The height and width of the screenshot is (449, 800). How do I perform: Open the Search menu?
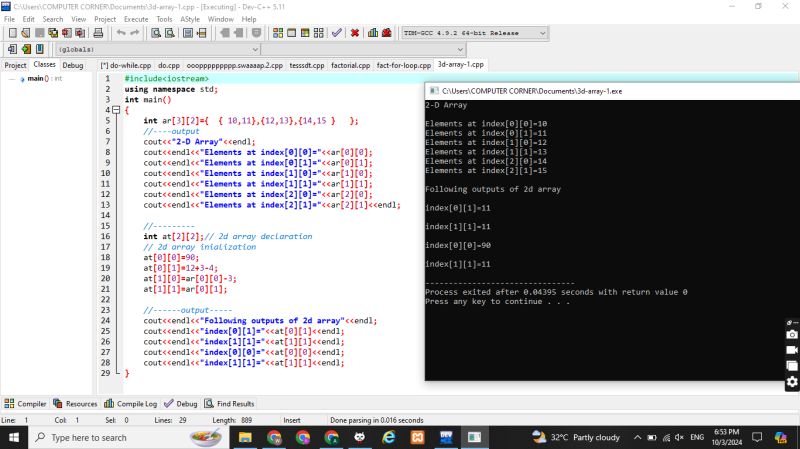click(53, 19)
